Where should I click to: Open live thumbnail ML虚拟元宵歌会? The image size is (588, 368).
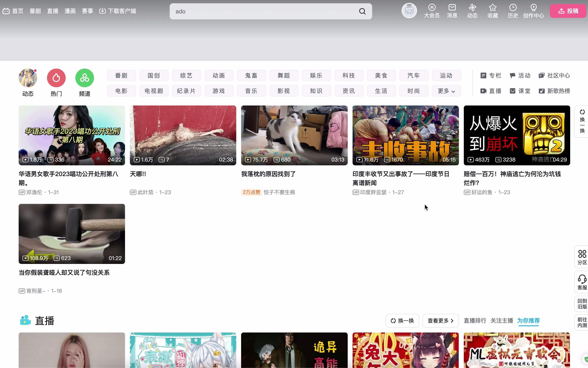[x=517, y=350]
